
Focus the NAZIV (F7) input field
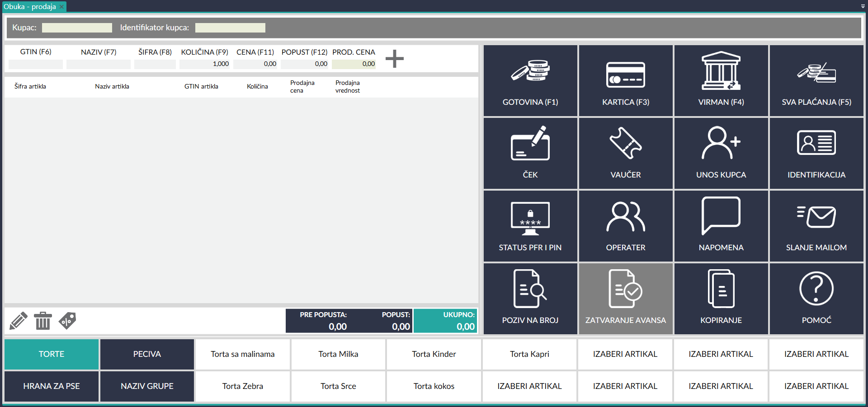tap(99, 64)
